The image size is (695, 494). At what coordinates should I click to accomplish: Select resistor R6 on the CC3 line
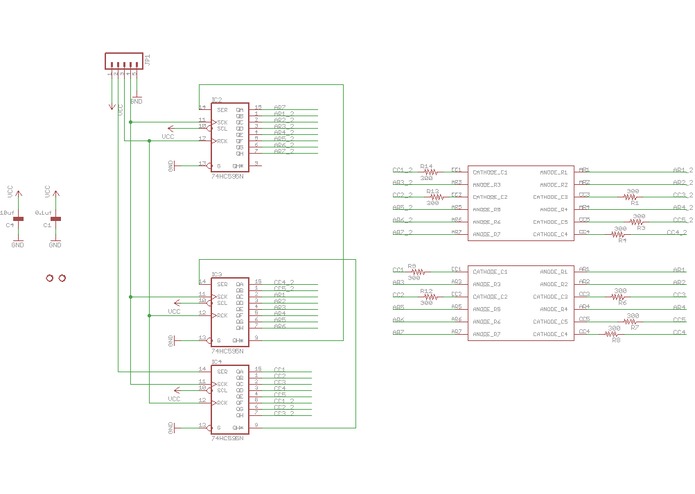point(619,296)
